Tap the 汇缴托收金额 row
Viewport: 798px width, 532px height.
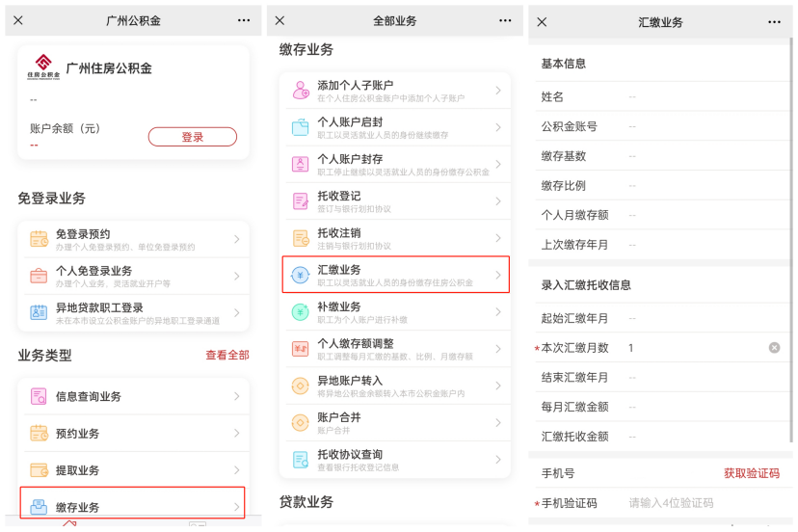(x=661, y=437)
